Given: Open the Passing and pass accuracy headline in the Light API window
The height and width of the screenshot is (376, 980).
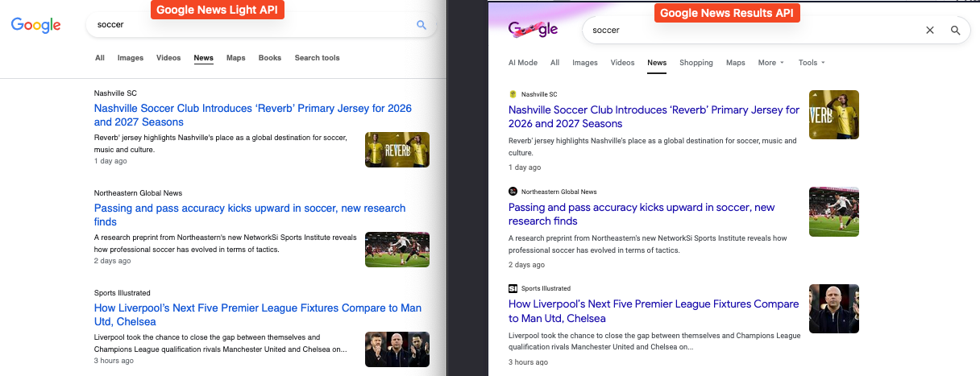Looking at the screenshot, I should [250, 215].
